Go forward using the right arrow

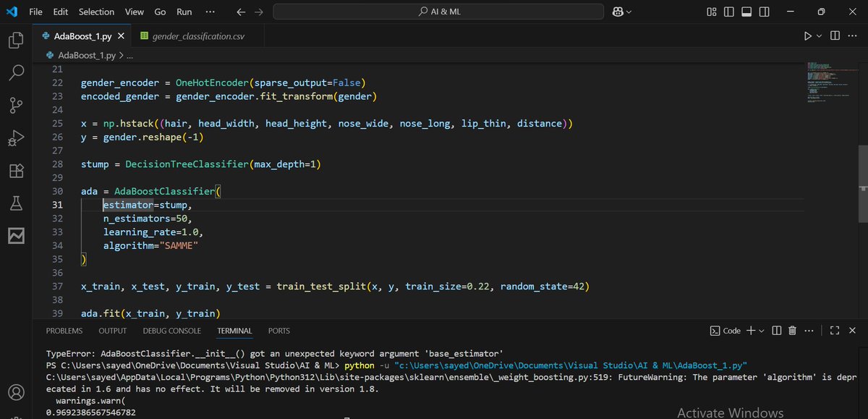(259, 12)
